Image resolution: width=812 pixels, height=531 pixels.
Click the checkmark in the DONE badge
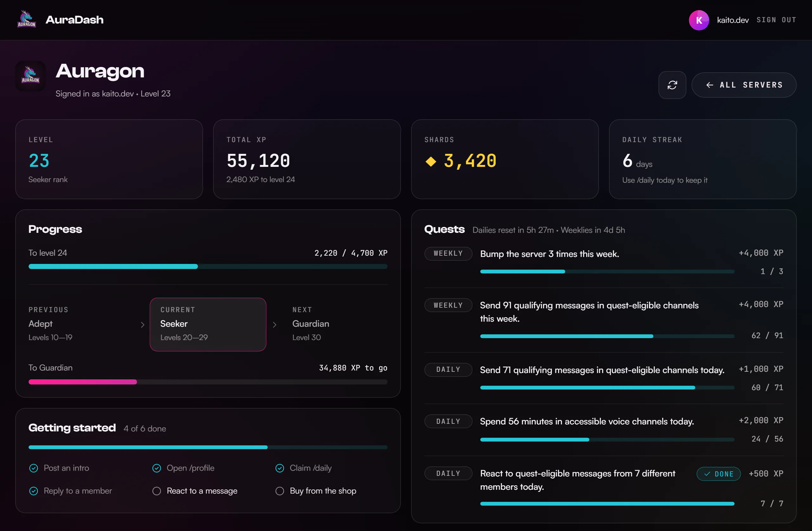point(707,474)
